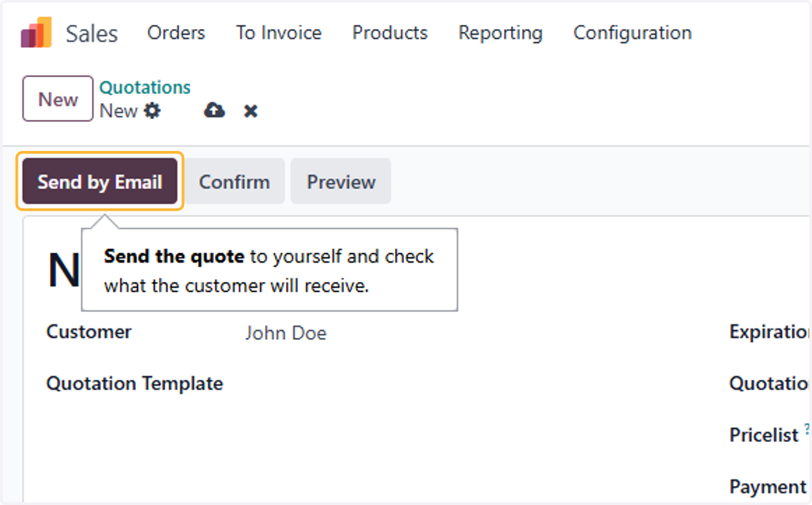Preview the quotation
This screenshot has height=505, width=812.
point(341,181)
